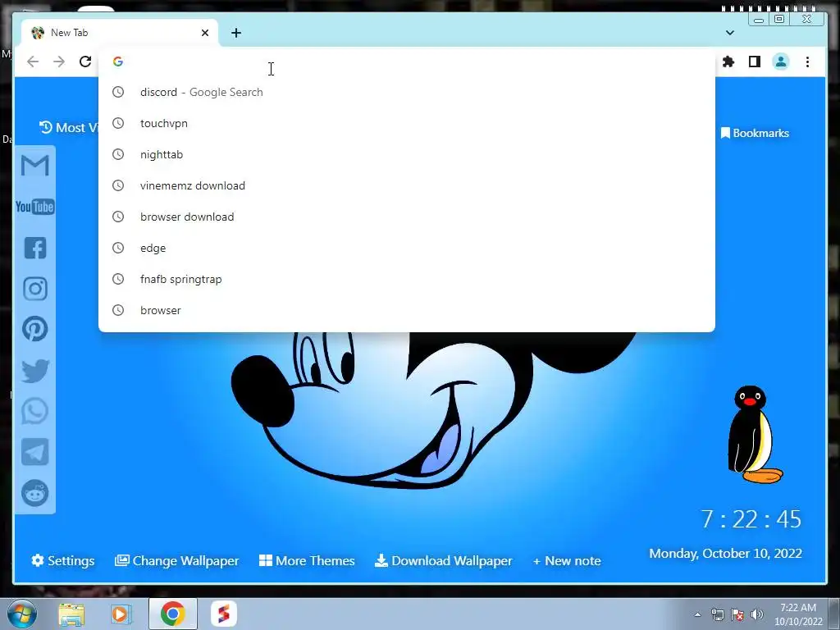Close the New Tab tab
This screenshot has height=630, width=840.
pos(204,33)
